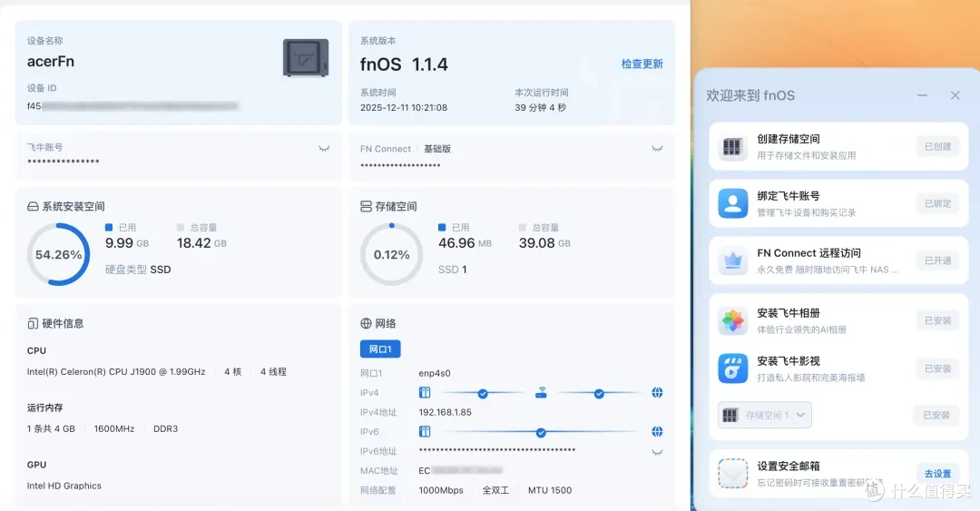Click FN Connect 远程访问 card title
This screenshot has height=511, width=980.
click(x=808, y=252)
